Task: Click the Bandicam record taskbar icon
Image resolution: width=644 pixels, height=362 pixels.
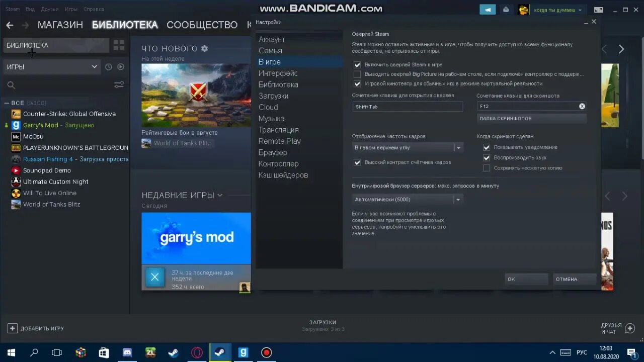Action: pyautogui.click(x=266, y=352)
